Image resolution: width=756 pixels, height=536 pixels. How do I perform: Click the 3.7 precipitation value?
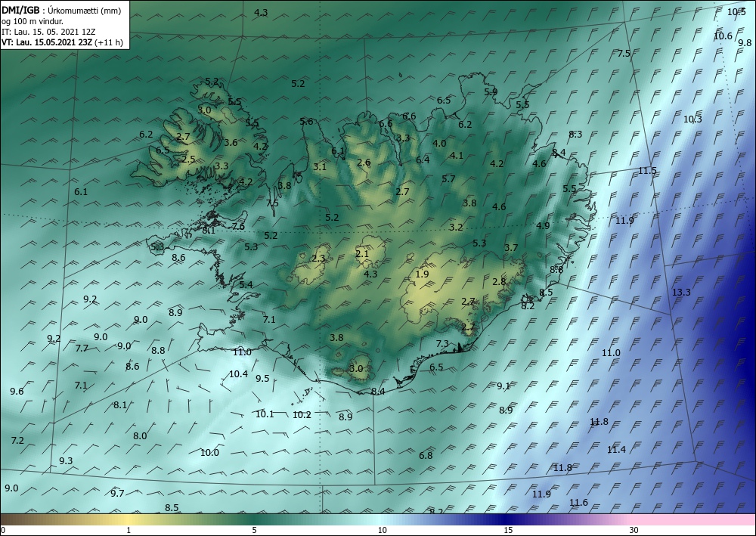point(511,248)
